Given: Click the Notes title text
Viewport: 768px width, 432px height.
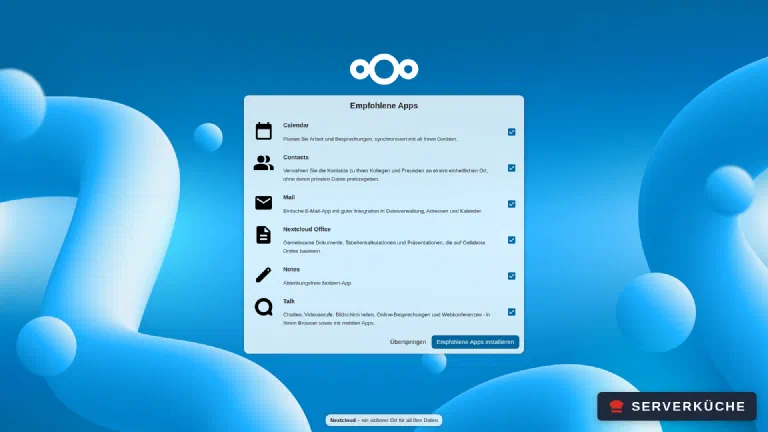Looking at the screenshot, I should click(x=291, y=269).
